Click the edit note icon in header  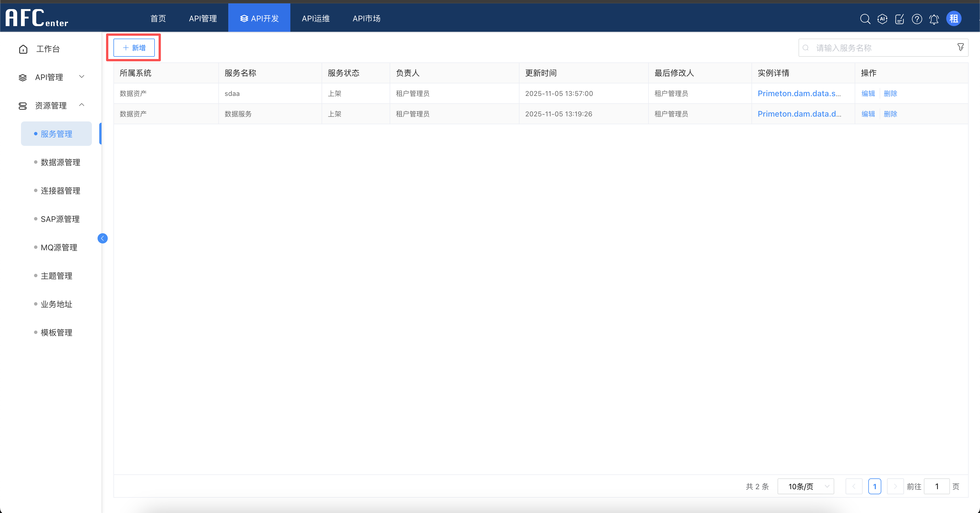tap(899, 19)
